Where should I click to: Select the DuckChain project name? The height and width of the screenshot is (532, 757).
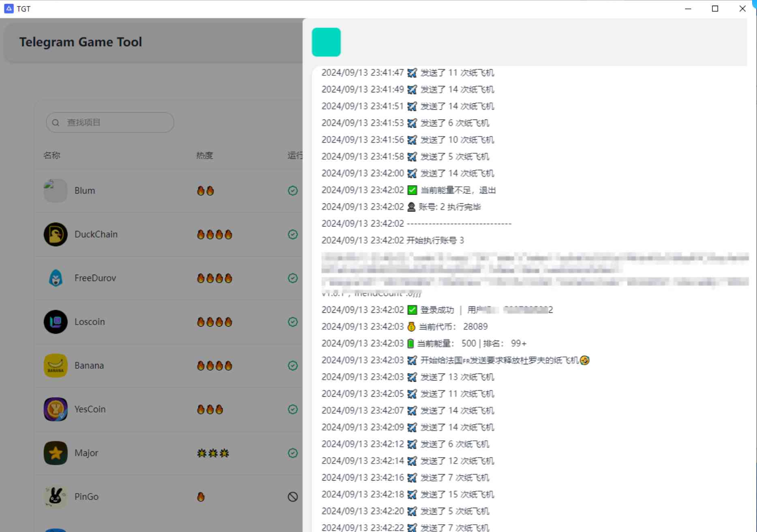(x=96, y=234)
